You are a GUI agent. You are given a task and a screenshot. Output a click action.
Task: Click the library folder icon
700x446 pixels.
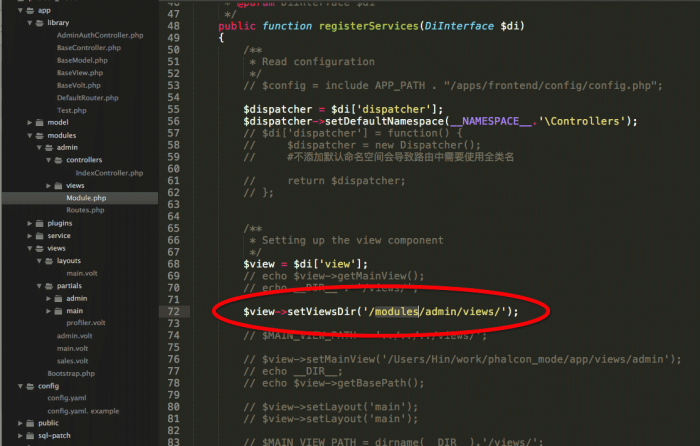point(39,22)
